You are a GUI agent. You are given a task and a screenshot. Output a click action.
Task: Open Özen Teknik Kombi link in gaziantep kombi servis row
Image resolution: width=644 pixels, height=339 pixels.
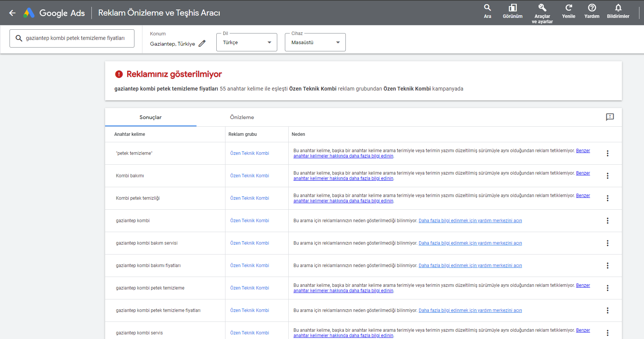(249, 333)
